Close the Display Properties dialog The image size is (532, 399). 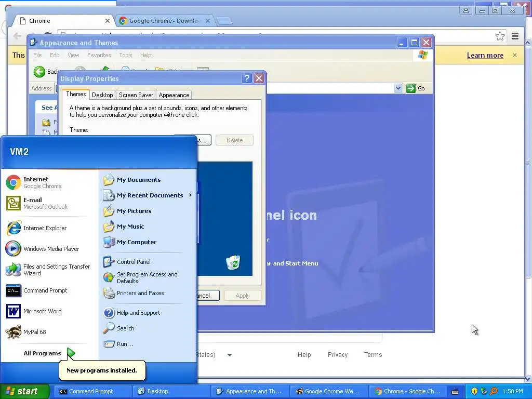259,78
